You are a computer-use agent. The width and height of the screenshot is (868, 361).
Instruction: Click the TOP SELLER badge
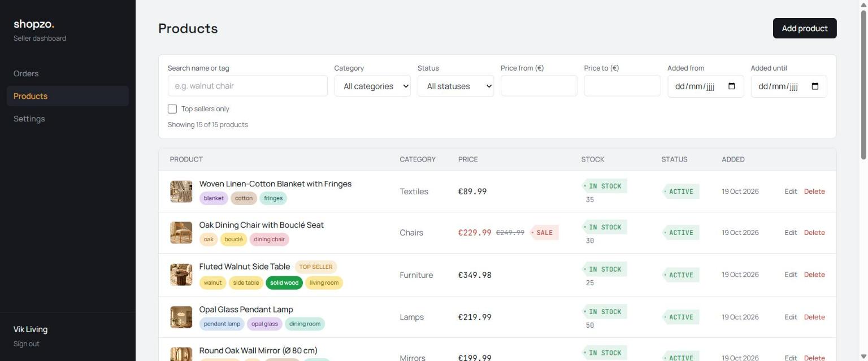[316, 267]
